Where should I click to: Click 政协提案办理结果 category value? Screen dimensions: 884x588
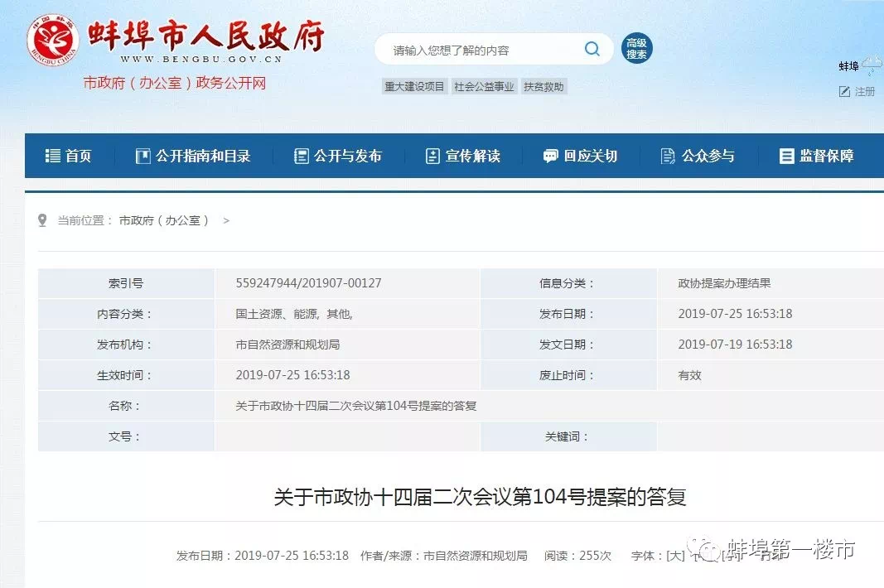click(x=724, y=283)
